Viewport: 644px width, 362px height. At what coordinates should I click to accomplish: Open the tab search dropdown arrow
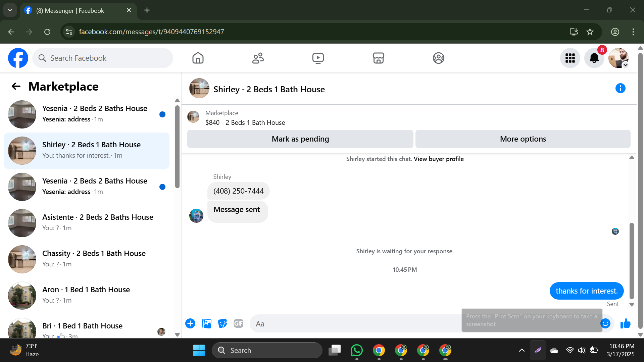[10, 10]
